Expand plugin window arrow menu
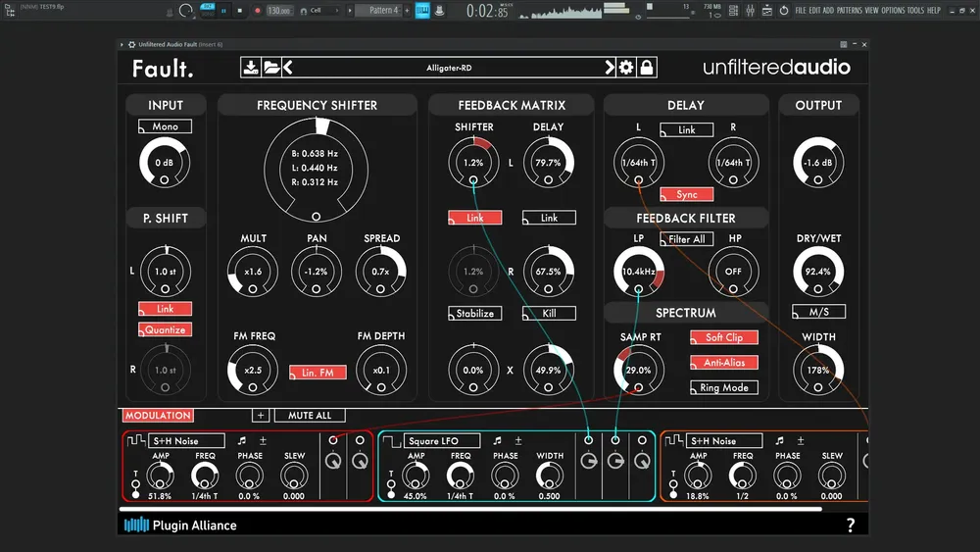Viewport: 980px width, 552px height. (x=122, y=44)
